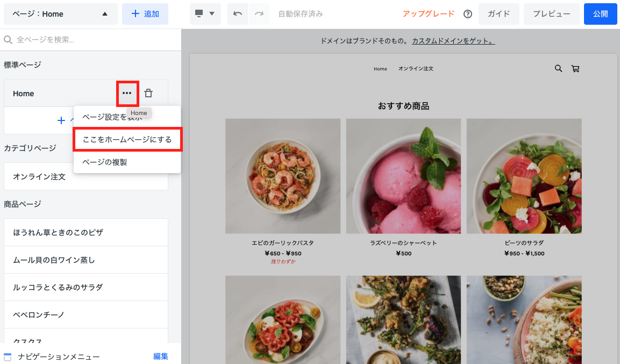Select ルッコラとくるみのサラダ product page
620x364 pixels.
click(86, 287)
